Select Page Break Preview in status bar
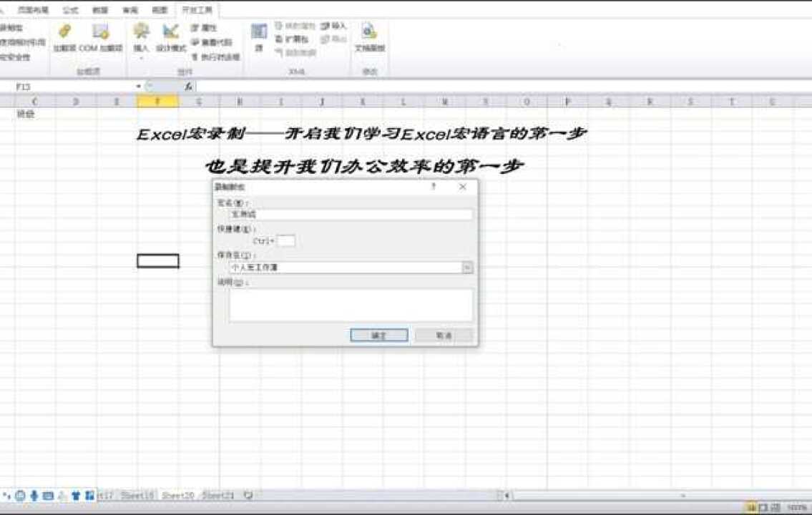The height and width of the screenshot is (515, 812). coord(776,508)
